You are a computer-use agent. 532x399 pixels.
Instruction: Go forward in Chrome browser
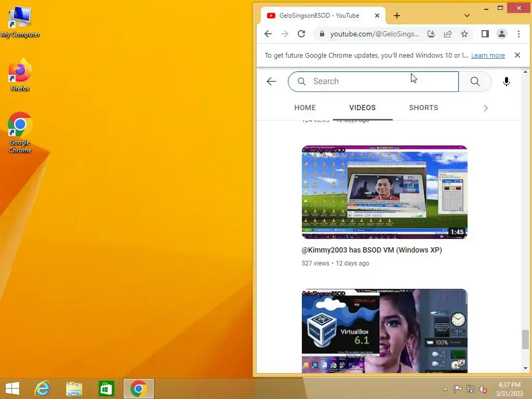point(285,34)
